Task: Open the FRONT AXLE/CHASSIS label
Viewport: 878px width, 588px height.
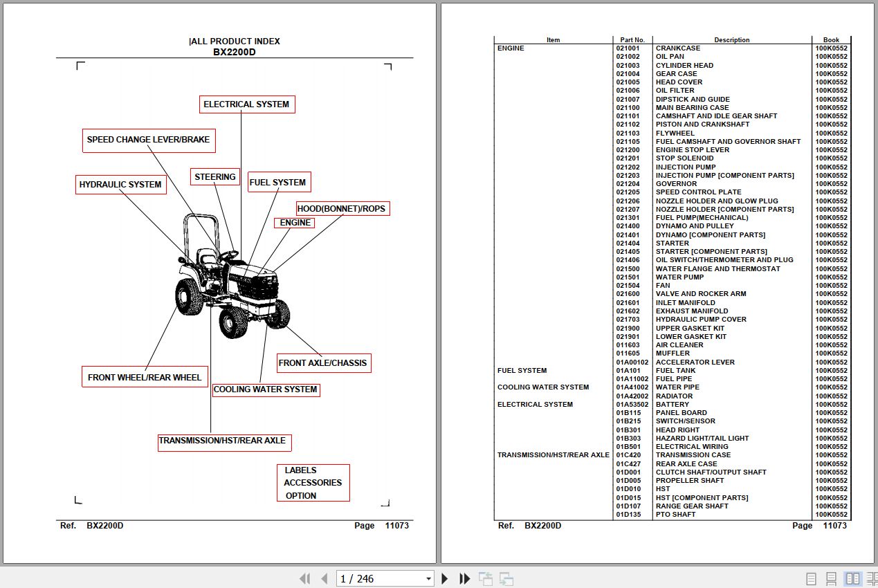Action: coord(323,363)
